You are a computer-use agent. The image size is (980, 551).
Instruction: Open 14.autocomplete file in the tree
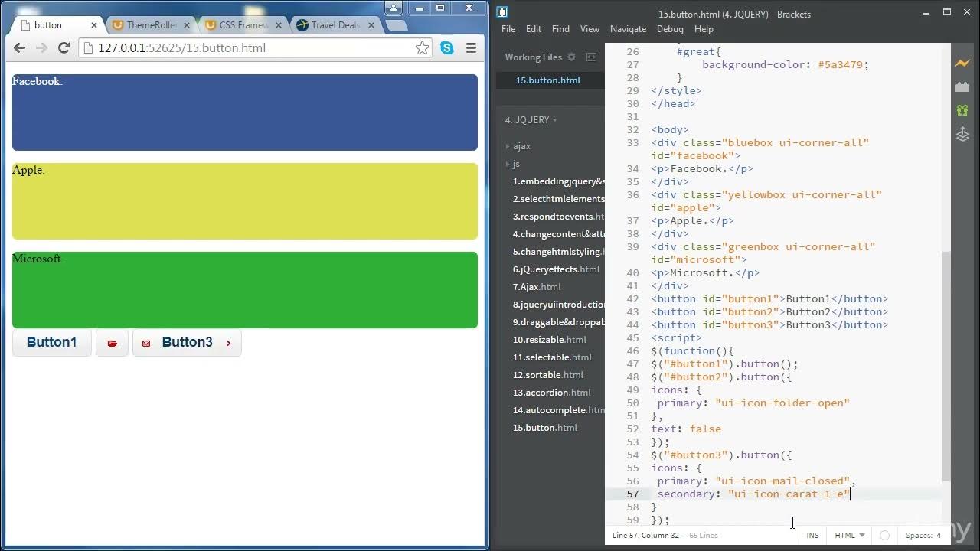coord(558,410)
